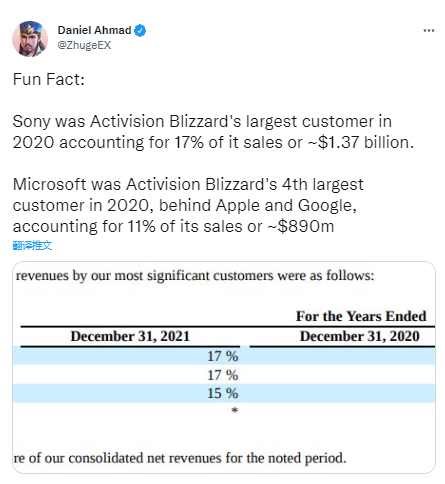Open the @ZhugeEX handle link
Screen dimensions: 445x484
click(x=84, y=45)
